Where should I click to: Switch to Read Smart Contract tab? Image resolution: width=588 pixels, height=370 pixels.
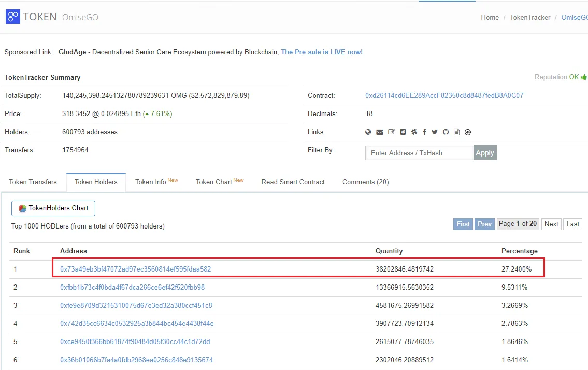click(293, 182)
